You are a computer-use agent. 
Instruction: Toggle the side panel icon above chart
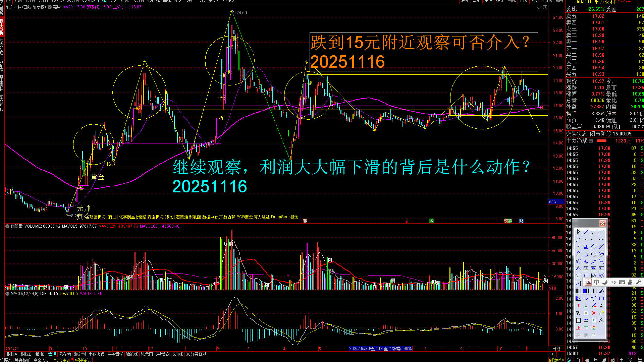coord(545,7)
